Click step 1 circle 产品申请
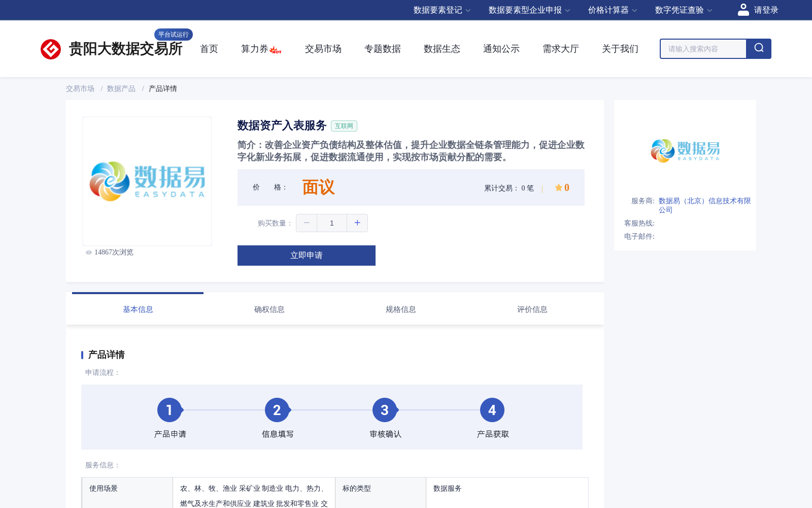The image size is (812, 508). pyautogui.click(x=170, y=410)
